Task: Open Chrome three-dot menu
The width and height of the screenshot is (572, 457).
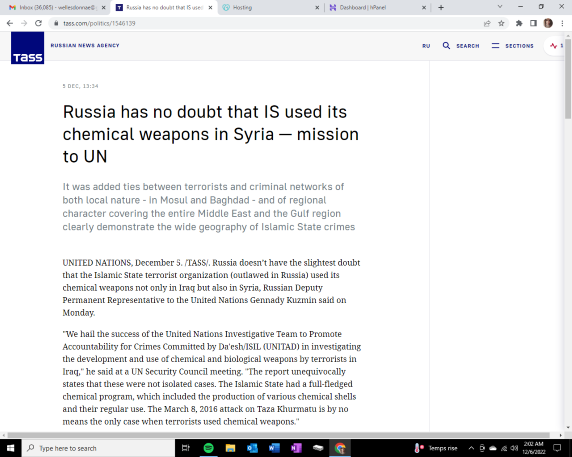Action: click(562, 23)
